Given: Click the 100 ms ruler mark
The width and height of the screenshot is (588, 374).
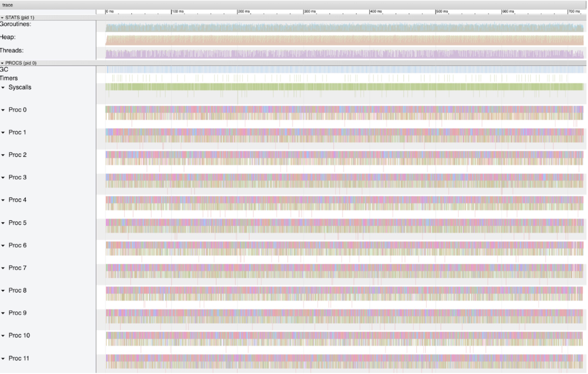Looking at the screenshot, I should click(x=178, y=12).
